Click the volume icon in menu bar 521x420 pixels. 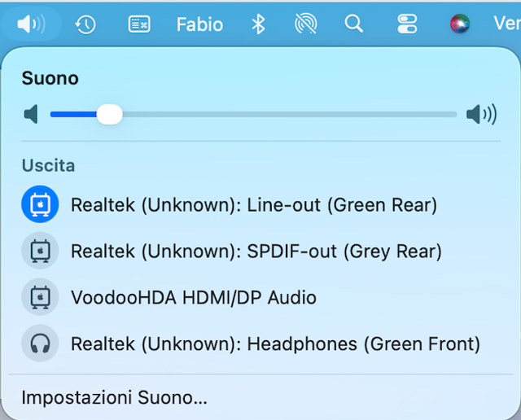(x=31, y=24)
